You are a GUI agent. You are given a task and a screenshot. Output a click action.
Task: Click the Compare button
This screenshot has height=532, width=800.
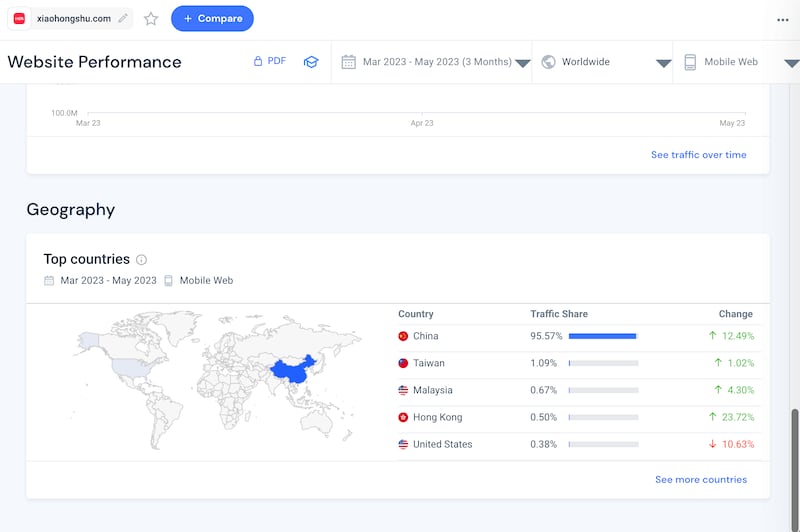tap(212, 18)
